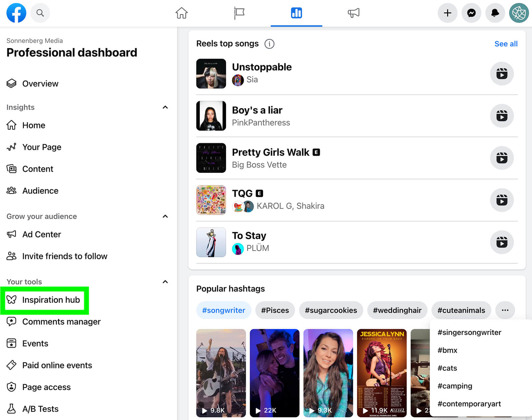Viewport: 532px width, 420px height.
Task: Select the Professional dashboard bar-chart tab
Action: point(296,13)
